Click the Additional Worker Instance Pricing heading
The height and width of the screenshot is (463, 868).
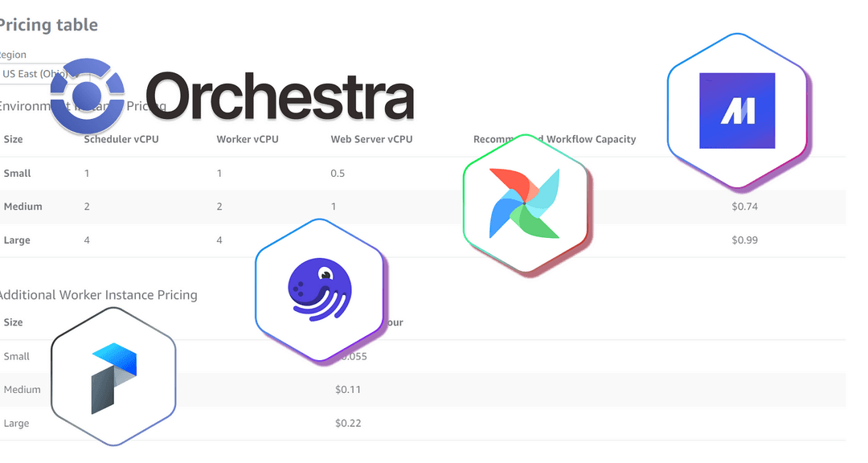[x=98, y=295]
